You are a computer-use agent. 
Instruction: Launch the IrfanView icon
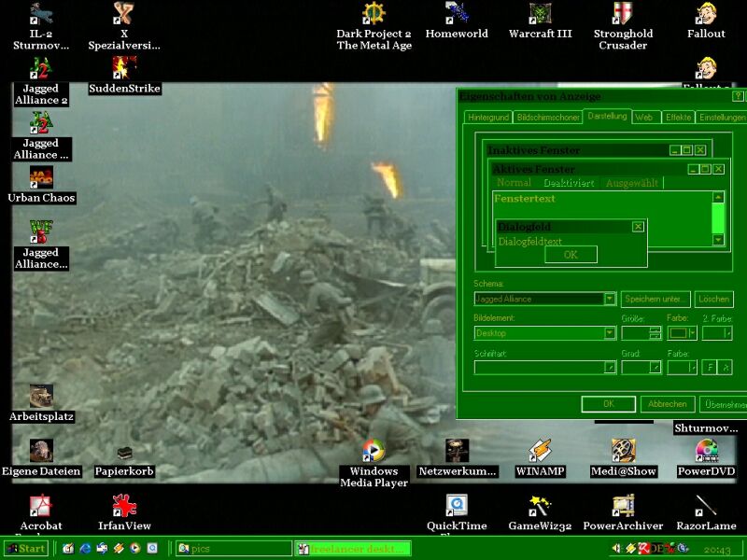coord(124,506)
